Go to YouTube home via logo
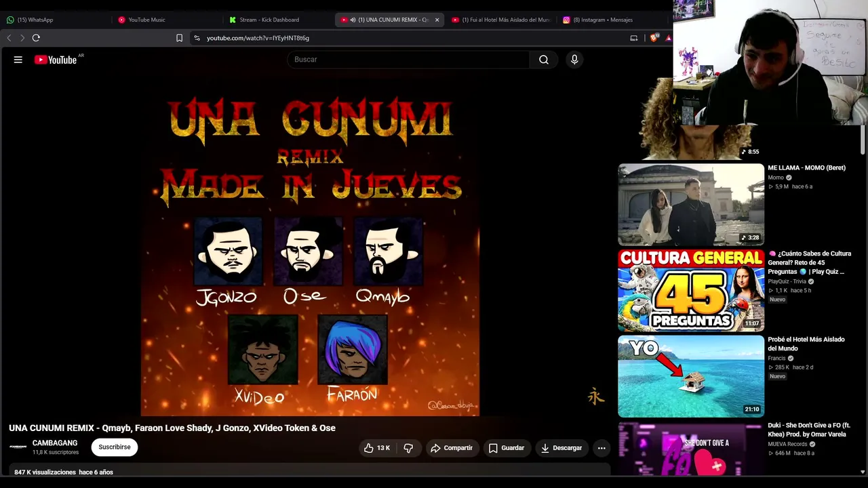The height and width of the screenshot is (488, 868). (56, 60)
